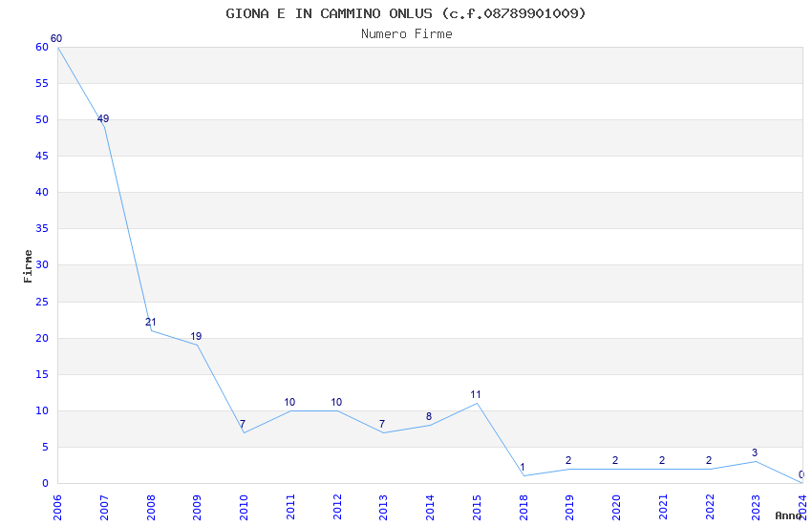Click x-axis year 2013
812x525 pixels.
pos(384,508)
